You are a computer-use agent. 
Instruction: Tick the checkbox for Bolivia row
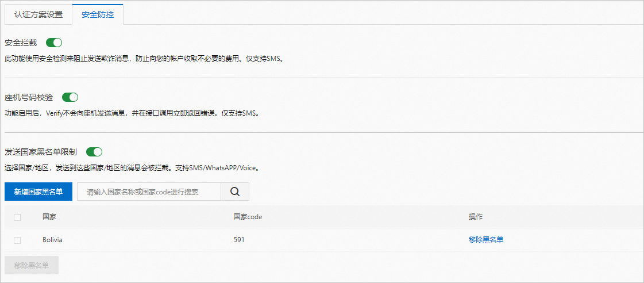point(17,240)
